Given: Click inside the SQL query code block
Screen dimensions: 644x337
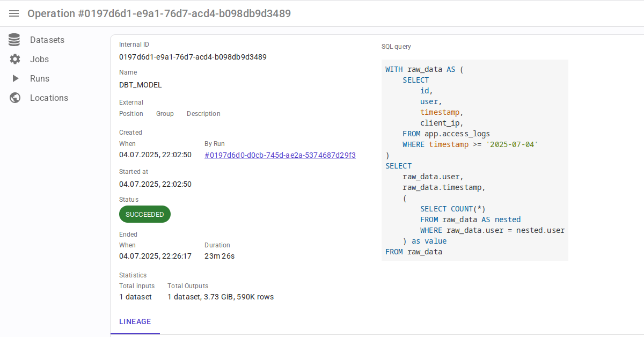Looking at the screenshot, I should click(474, 160).
